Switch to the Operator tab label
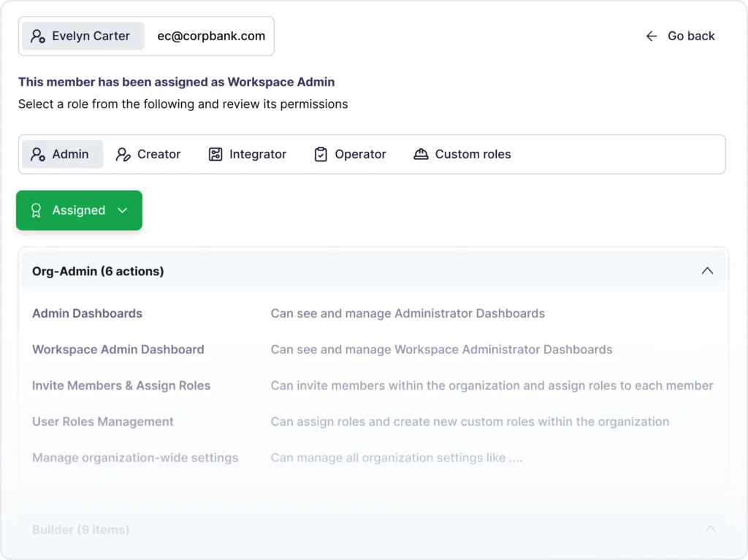The width and height of the screenshot is (748, 560). 360,154
